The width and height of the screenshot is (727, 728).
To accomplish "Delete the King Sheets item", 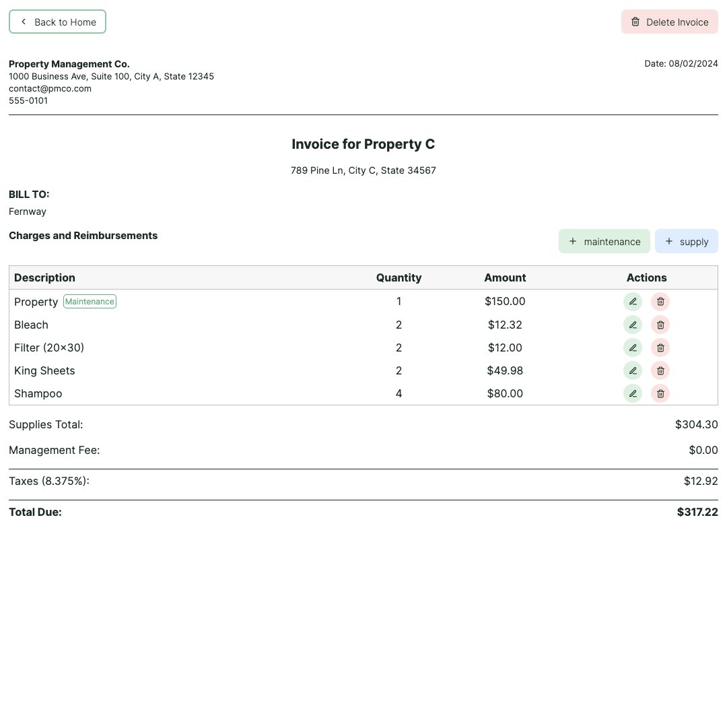I will tap(660, 370).
